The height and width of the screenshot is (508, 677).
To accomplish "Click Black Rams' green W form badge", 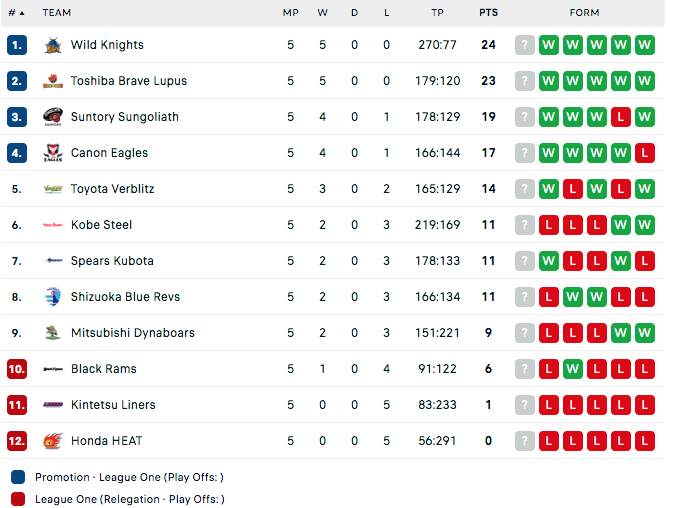I will click(x=573, y=369).
